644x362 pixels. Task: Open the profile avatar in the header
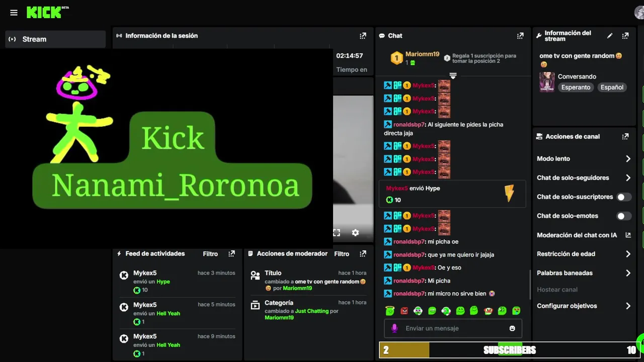[x=639, y=13]
